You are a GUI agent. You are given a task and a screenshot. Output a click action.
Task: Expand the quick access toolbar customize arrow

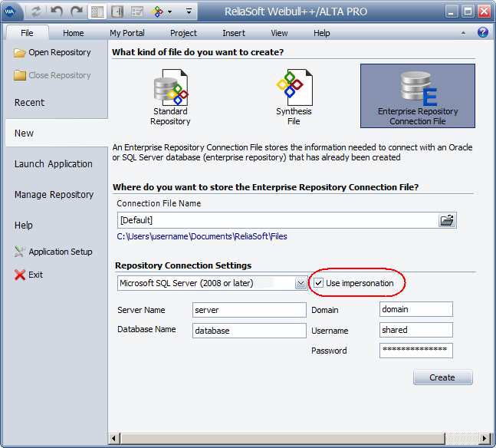pyautogui.click(x=189, y=12)
